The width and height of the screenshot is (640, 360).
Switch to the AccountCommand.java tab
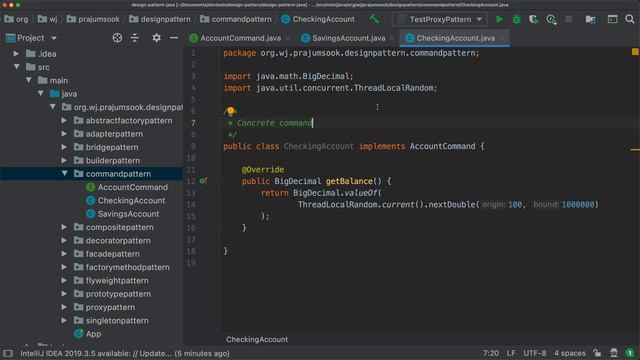(240, 38)
